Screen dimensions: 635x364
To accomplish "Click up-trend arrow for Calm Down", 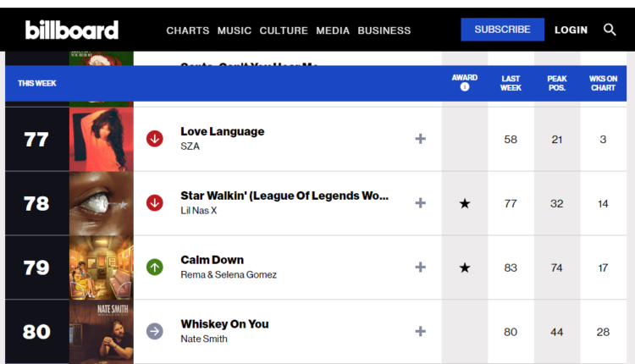I will pos(155,267).
